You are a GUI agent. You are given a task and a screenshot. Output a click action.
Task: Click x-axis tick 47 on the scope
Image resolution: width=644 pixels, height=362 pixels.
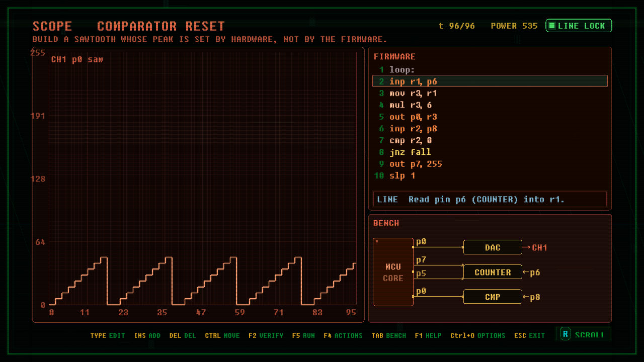point(201,312)
